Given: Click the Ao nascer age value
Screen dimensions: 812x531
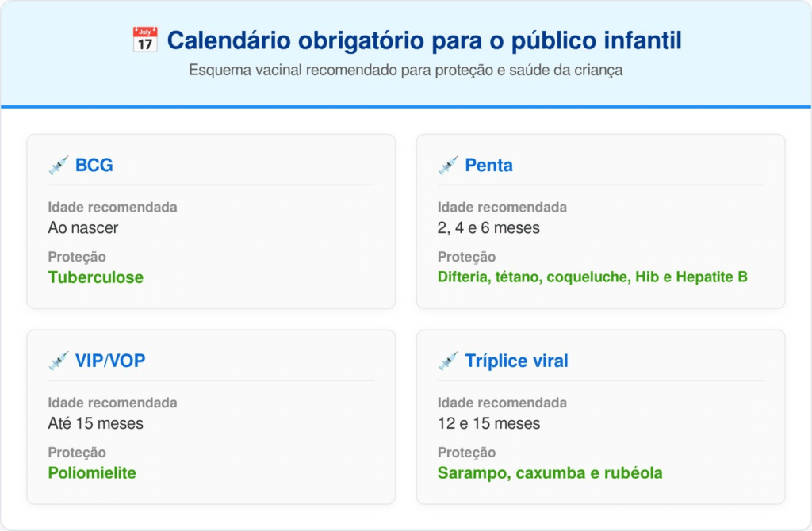Looking at the screenshot, I should pos(82,228).
